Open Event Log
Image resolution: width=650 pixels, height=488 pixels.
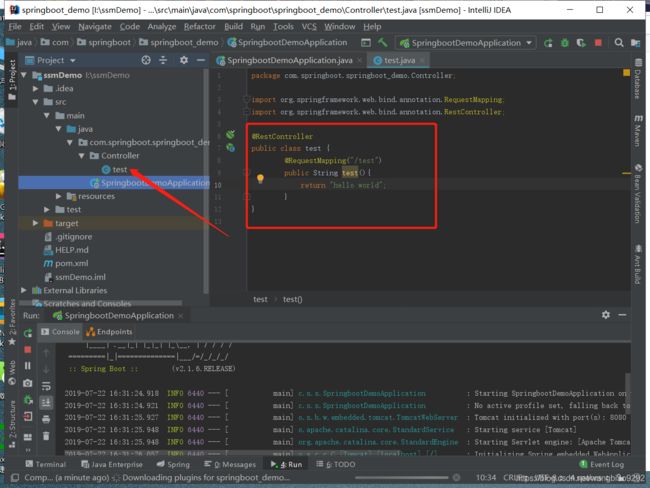pyautogui.click(x=601, y=464)
